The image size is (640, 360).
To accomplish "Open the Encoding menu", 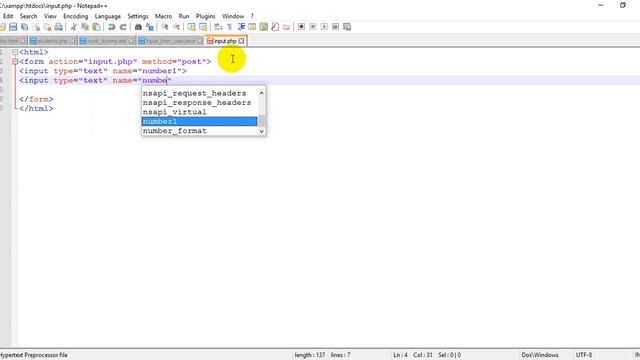I will pyautogui.click(x=76, y=16).
